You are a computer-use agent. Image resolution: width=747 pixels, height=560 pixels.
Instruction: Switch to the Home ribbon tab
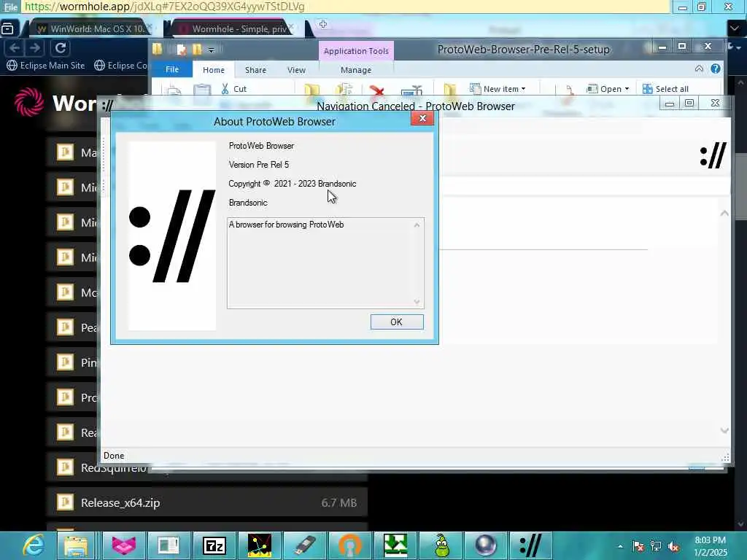(214, 70)
